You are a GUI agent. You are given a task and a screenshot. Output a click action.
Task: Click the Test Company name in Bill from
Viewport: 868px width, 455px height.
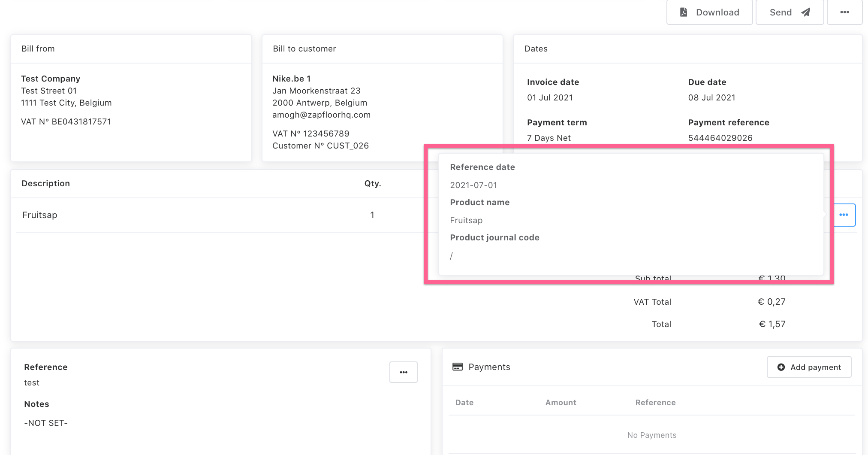51,79
